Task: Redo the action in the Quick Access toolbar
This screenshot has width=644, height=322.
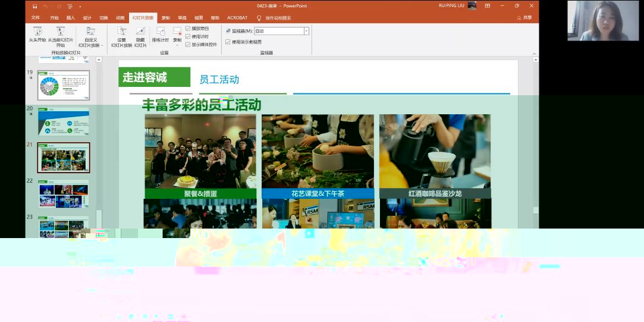Action: point(60,6)
